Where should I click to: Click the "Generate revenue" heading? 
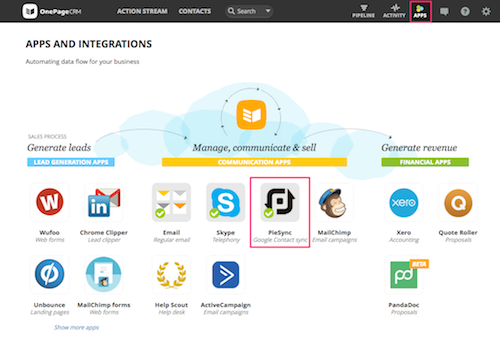[x=419, y=147]
